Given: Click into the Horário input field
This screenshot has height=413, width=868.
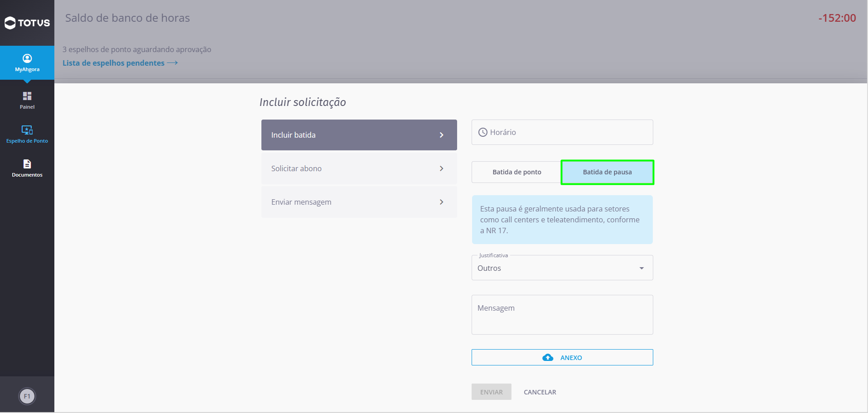Looking at the screenshot, I should (x=562, y=132).
